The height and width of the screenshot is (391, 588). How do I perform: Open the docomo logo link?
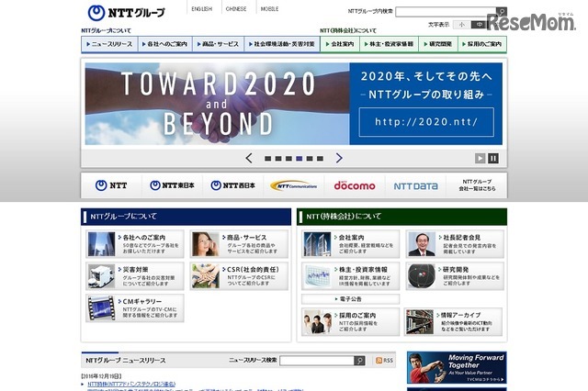tap(355, 185)
